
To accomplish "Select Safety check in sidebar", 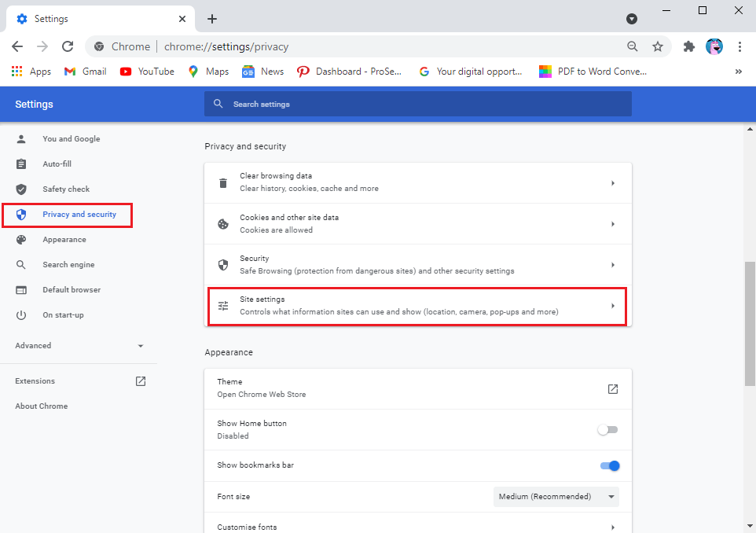I will point(66,189).
